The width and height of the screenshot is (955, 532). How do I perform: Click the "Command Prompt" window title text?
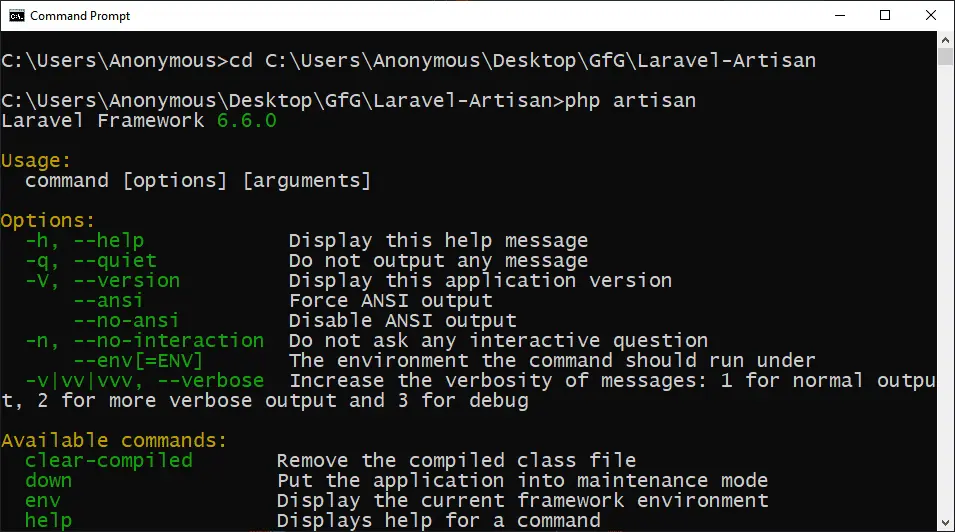[x=80, y=16]
